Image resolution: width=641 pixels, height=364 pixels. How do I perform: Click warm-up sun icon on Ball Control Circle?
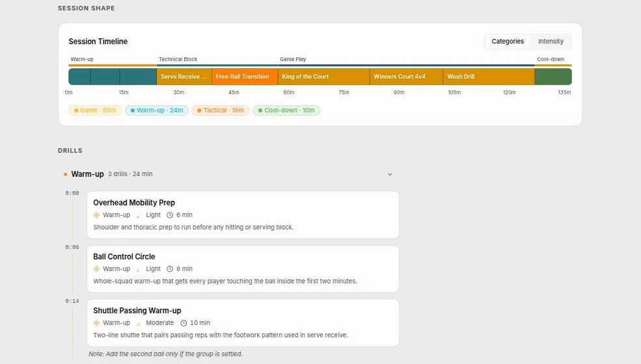pos(96,269)
